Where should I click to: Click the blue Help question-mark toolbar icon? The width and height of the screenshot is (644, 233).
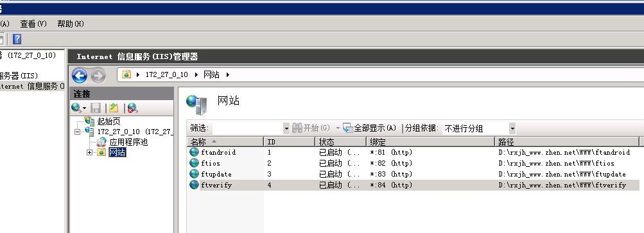17,39
